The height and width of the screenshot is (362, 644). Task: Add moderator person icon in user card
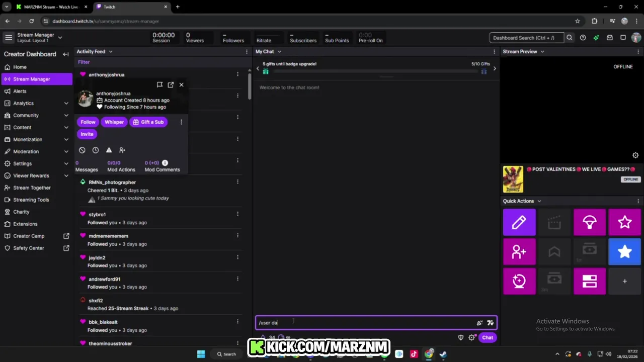(x=122, y=150)
